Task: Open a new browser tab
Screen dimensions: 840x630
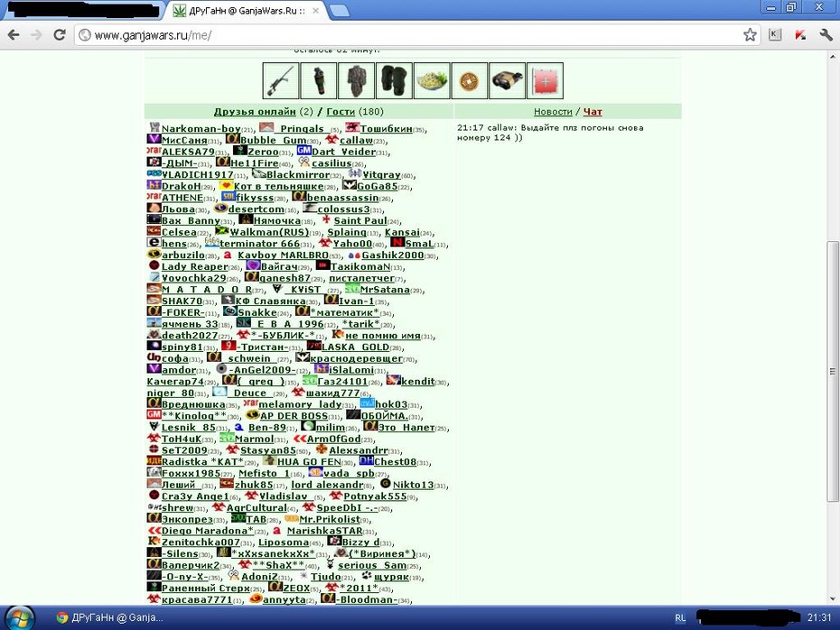Action: 339,10
